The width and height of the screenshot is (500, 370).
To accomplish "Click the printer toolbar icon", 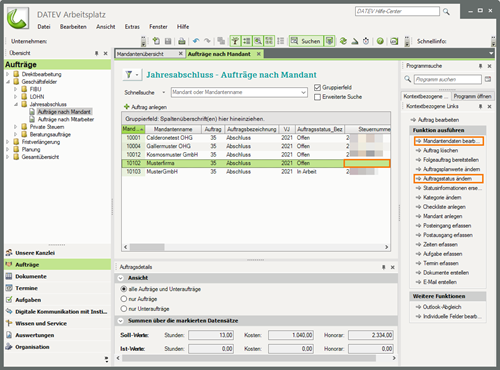I will [182, 41].
